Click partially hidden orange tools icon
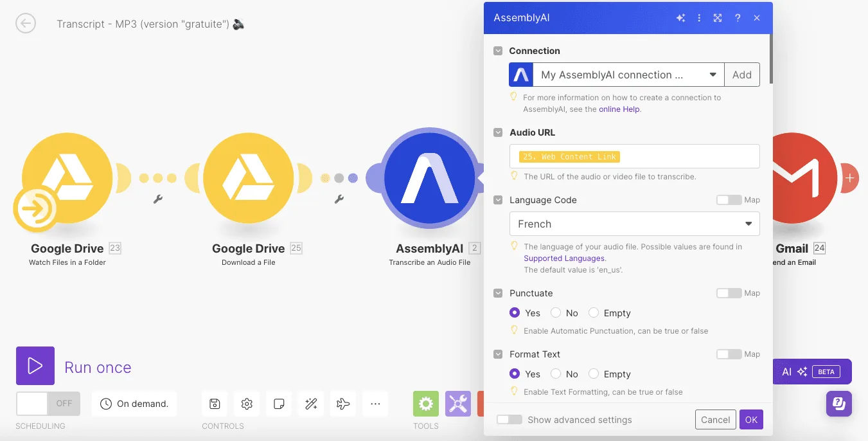Screen dimensions: 868x441 (481, 404)
